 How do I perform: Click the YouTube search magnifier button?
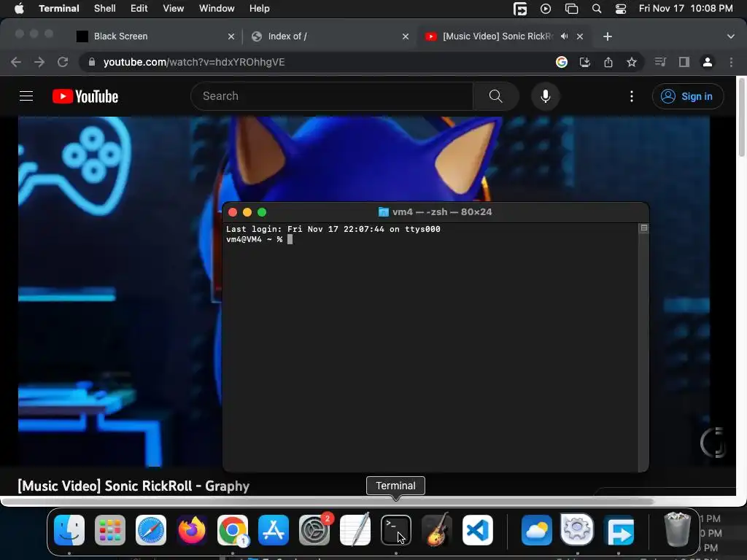[495, 96]
